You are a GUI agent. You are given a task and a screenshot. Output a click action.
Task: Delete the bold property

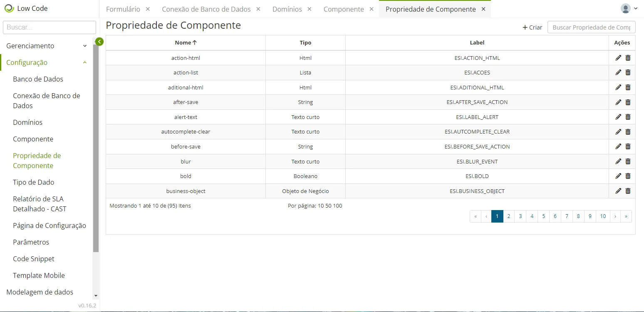[x=628, y=176]
